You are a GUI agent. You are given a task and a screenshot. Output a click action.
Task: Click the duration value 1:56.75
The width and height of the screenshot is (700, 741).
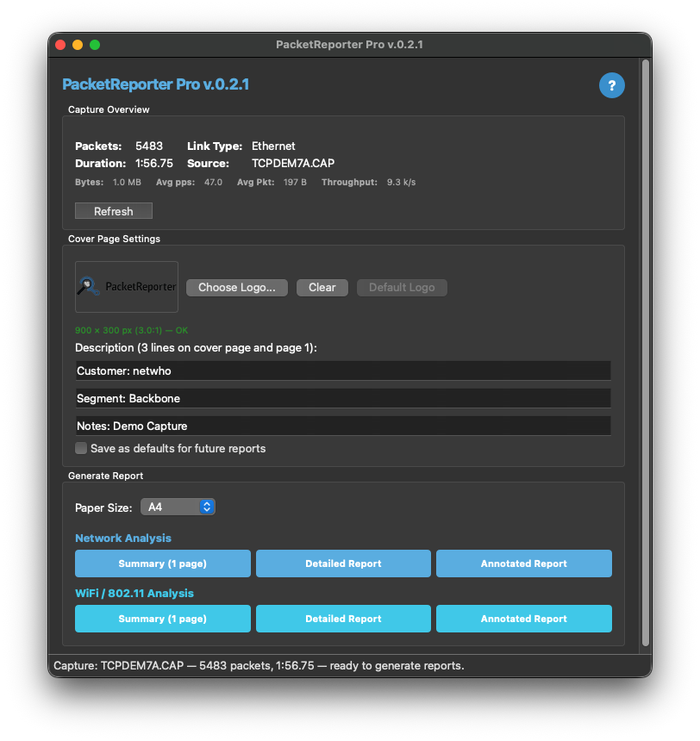coord(154,163)
